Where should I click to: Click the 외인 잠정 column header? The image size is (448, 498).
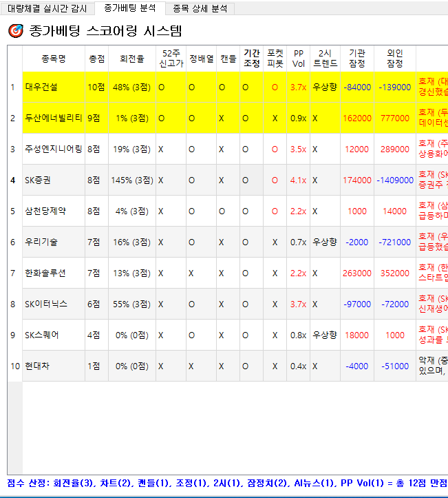click(395, 59)
